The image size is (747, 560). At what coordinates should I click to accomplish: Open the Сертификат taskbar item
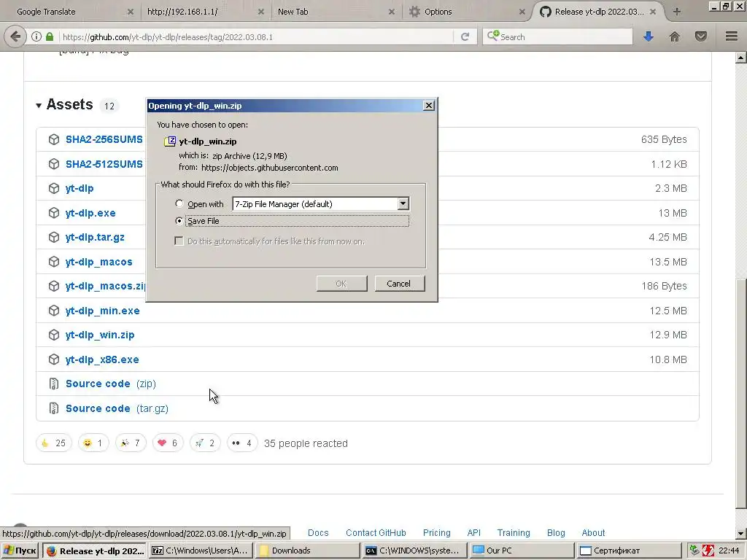(x=628, y=551)
